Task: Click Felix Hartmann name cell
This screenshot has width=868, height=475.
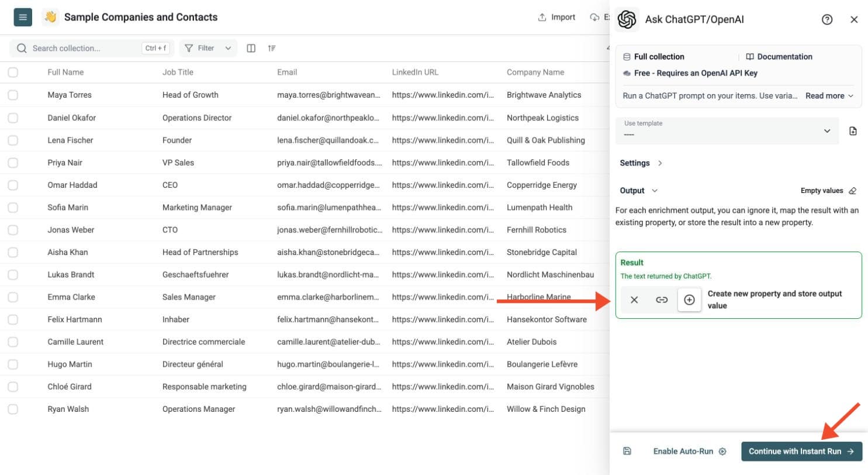Action: coord(75,319)
